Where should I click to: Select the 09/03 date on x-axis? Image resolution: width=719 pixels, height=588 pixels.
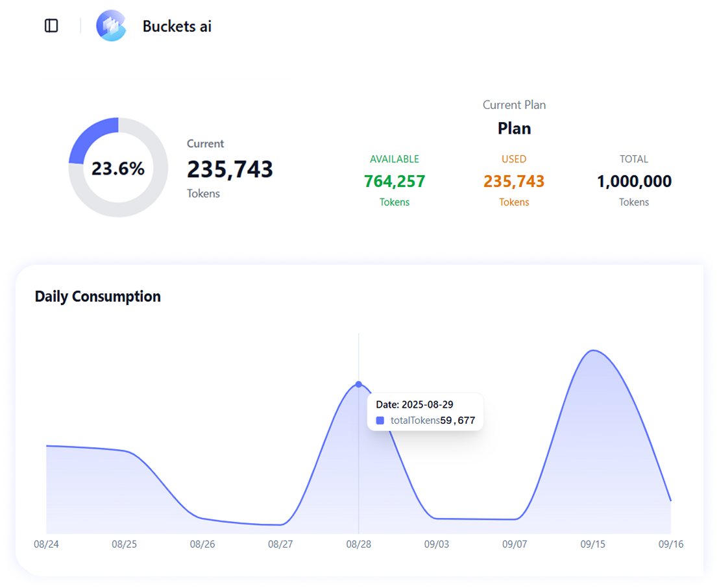[x=437, y=544]
